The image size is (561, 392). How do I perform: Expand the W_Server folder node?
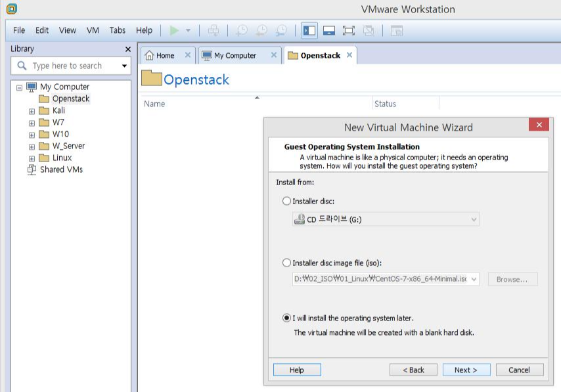tap(32, 146)
